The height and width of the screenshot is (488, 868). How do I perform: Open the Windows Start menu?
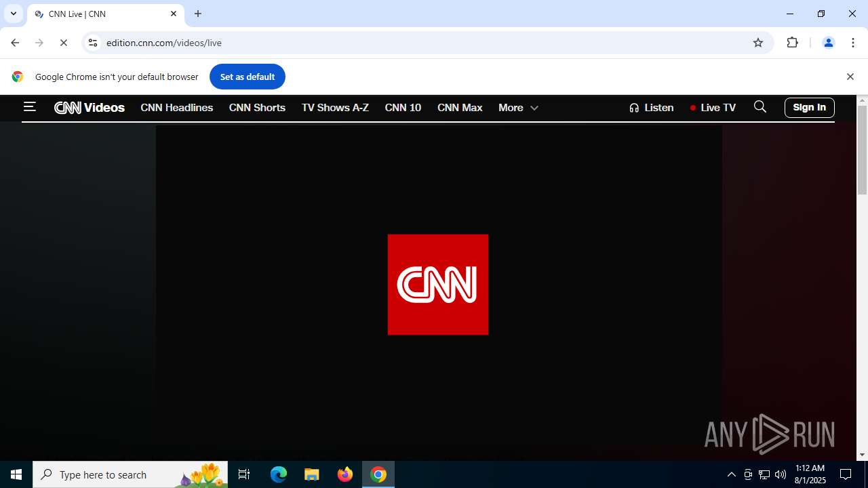(16, 474)
